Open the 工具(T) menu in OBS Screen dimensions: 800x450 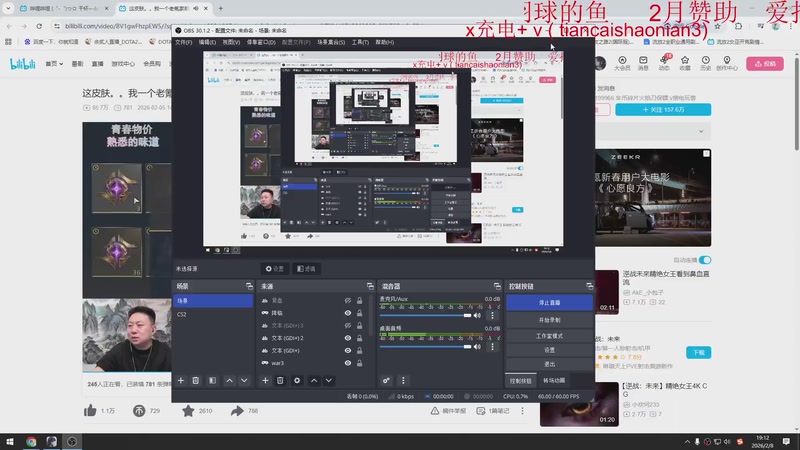(360, 42)
